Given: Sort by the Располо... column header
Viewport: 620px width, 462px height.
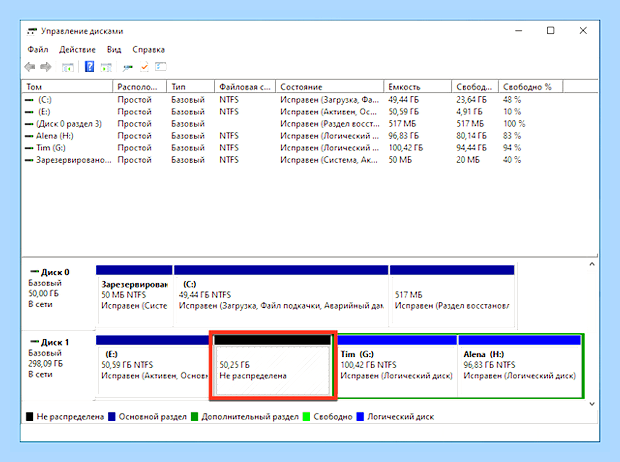Looking at the screenshot, I should 140,87.
